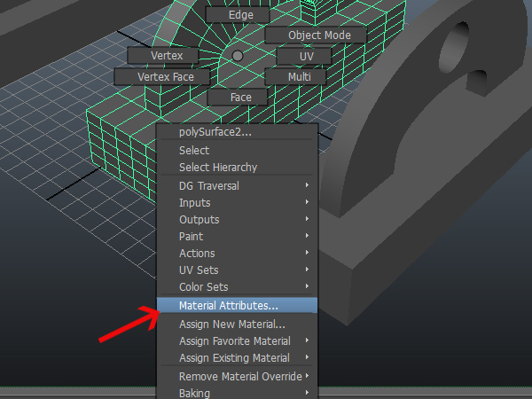Image resolution: width=532 pixels, height=399 pixels.
Task: Select Vertex component mode
Action: point(163,56)
